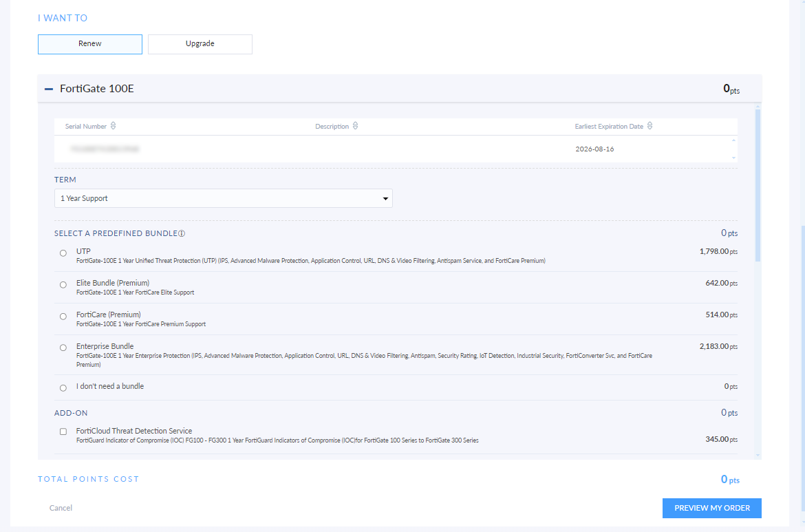Click the PREVIEW MY ORDER button
Image resolution: width=805 pixels, height=532 pixels.
coord(711,508)
